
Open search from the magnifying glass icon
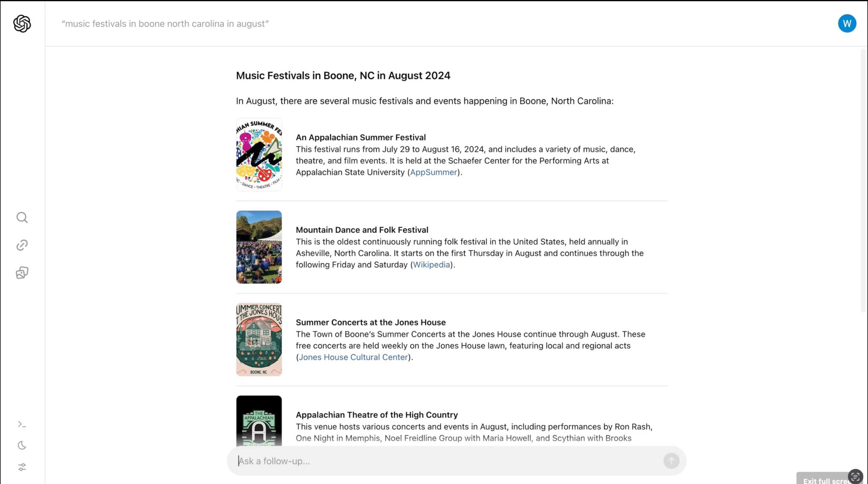(x=22, y=217)
